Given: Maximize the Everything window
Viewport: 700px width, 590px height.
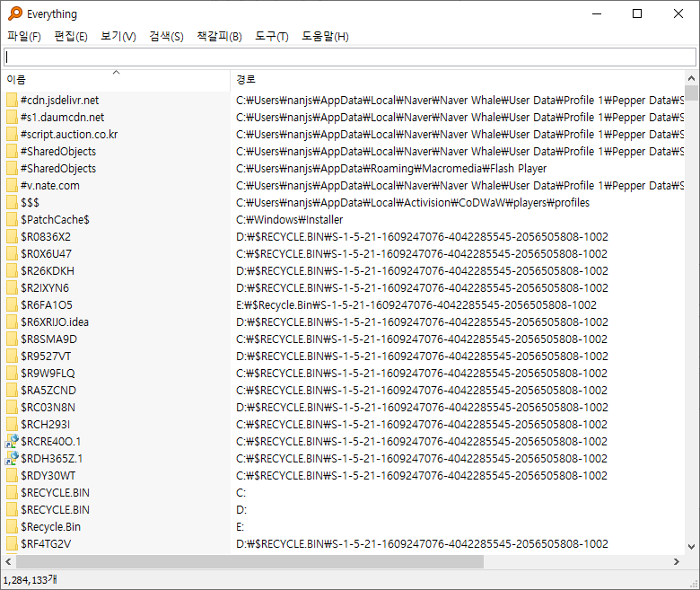Looking at the screenshot, I should 637,13.
